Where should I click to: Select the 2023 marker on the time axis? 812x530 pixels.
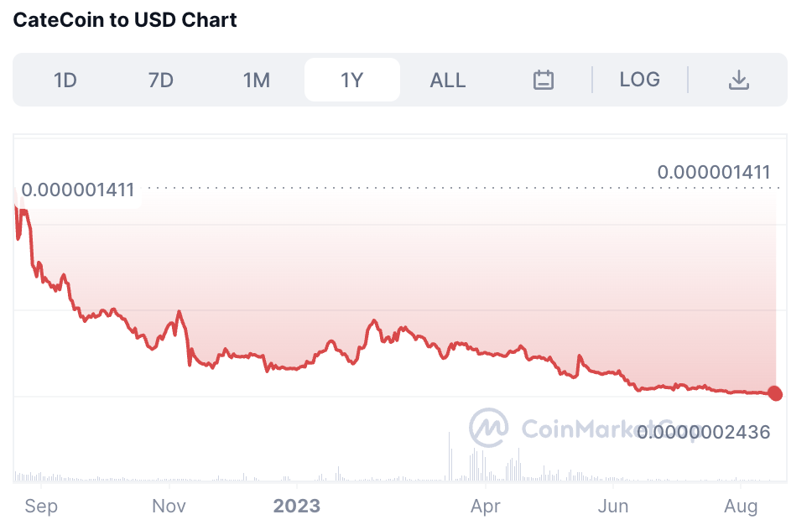[297, 507]
